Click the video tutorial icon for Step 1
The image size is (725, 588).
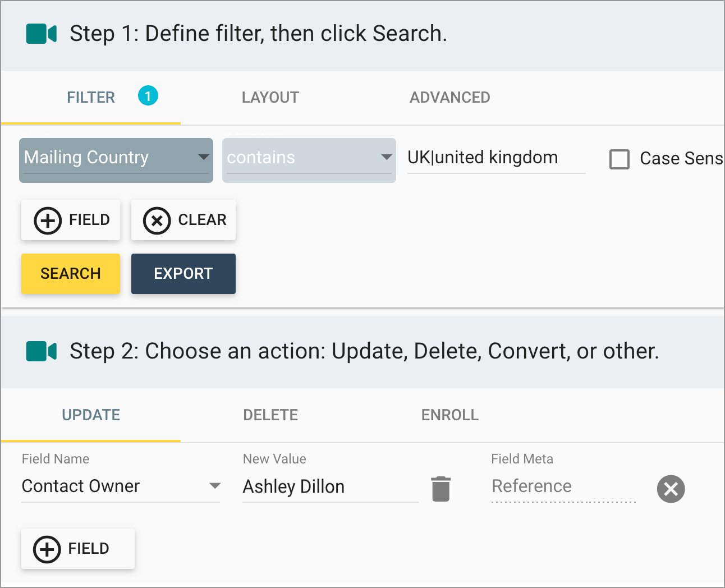(x=42, y=34)
